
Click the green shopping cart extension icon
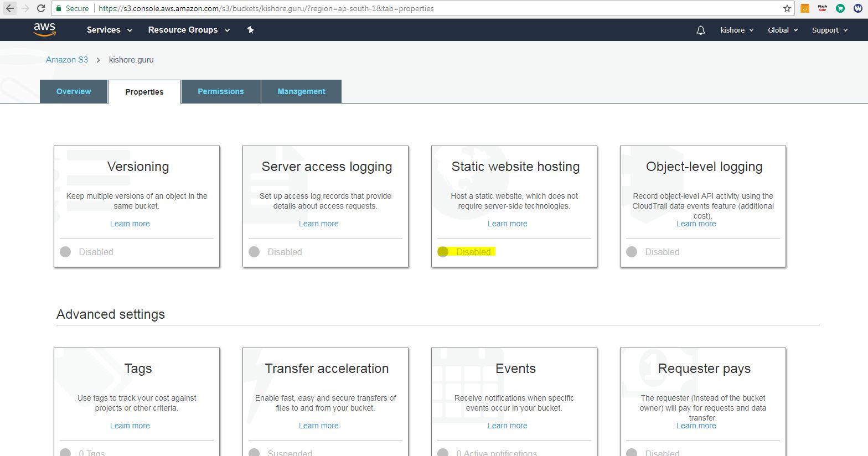pyautogui.click(x=840, y=8)
